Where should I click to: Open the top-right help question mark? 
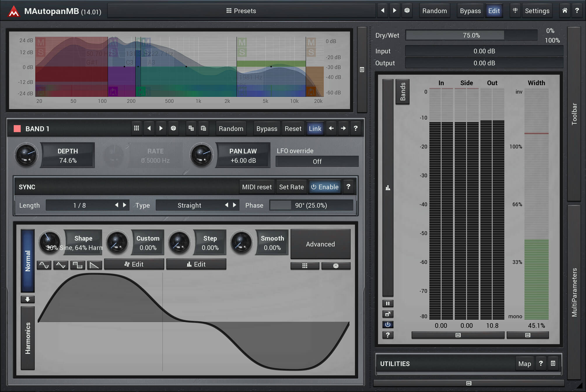pyautogui.click(x=577, y=11)
